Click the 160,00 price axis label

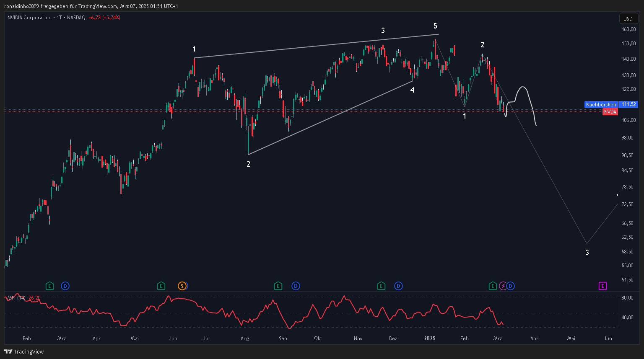click(x=628, y=29)
